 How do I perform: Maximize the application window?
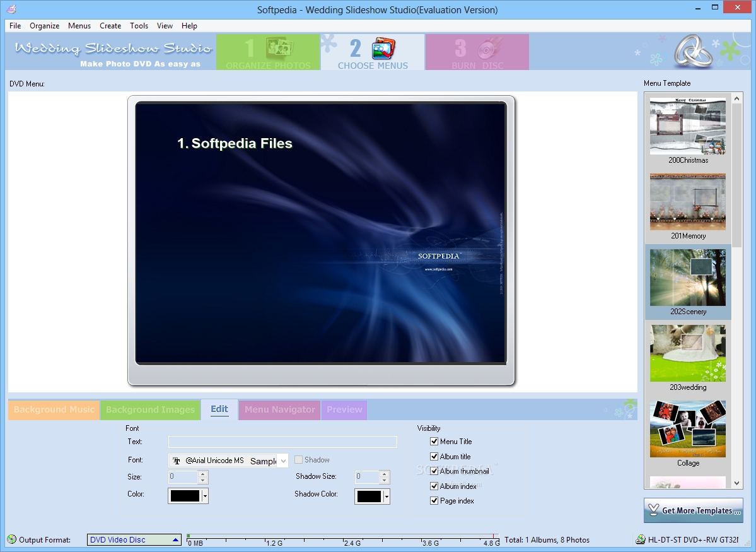715,8
